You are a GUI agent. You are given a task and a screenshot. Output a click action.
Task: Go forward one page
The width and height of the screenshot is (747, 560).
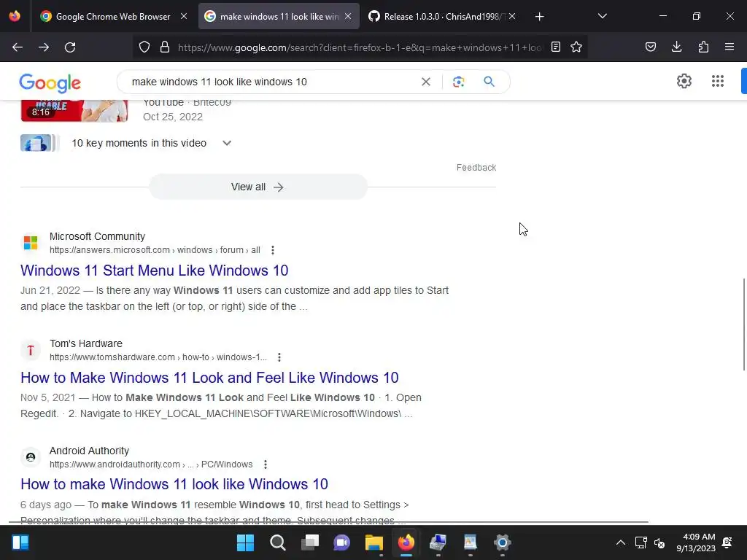44,47
